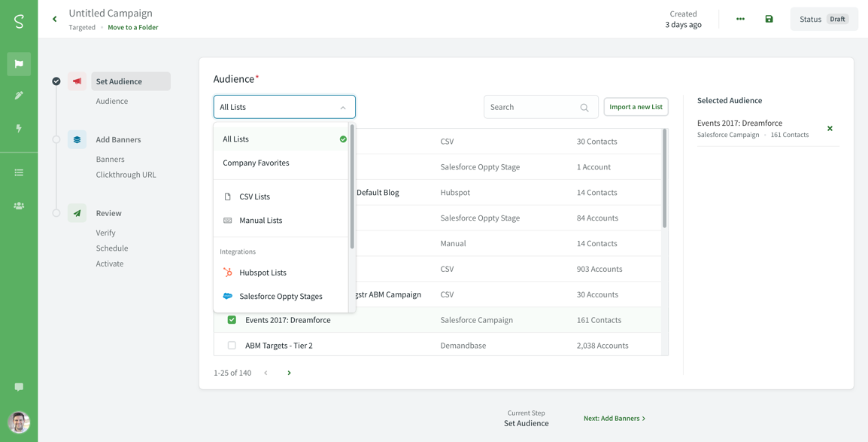Click Move to a Folder link

point(133,27)
